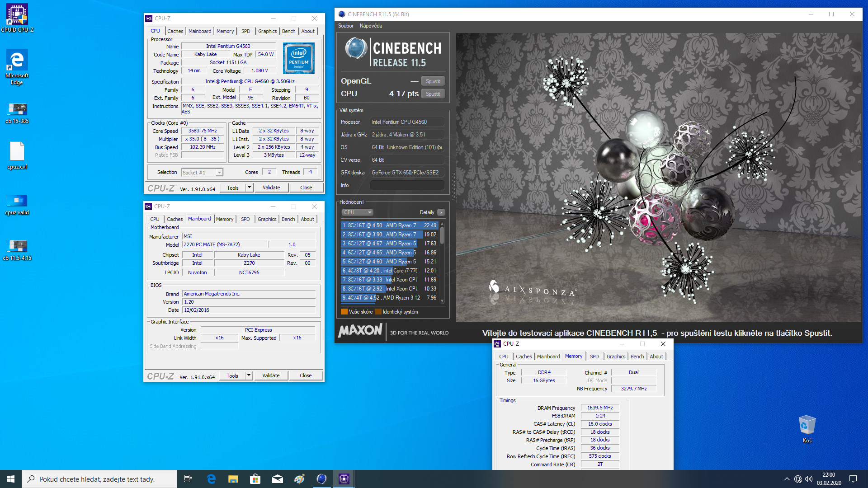
Task: Open the Soubor menu in Cinebench
Action: point(346,26)
